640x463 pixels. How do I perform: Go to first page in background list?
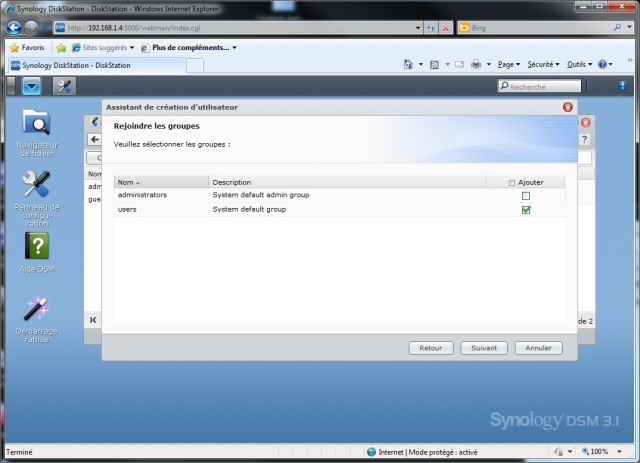point(93,320)
